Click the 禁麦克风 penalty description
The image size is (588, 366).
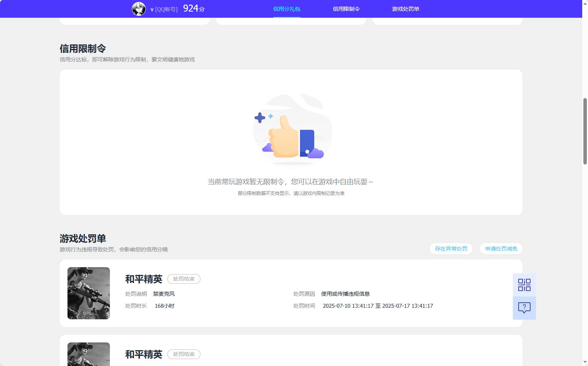(163, 293)
